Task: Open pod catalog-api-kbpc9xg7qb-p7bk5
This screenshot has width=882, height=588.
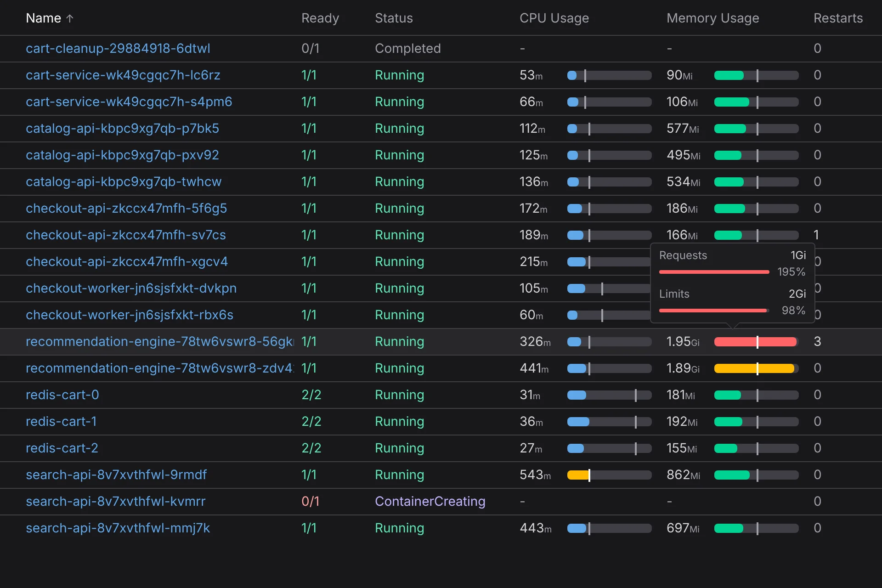Action: click(122, 128)
